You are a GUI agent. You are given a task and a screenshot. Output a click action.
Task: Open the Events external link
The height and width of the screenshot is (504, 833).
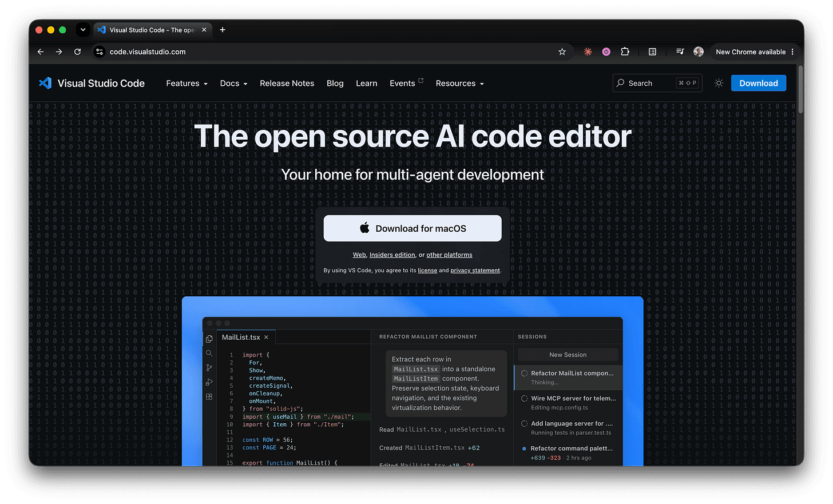406,84
